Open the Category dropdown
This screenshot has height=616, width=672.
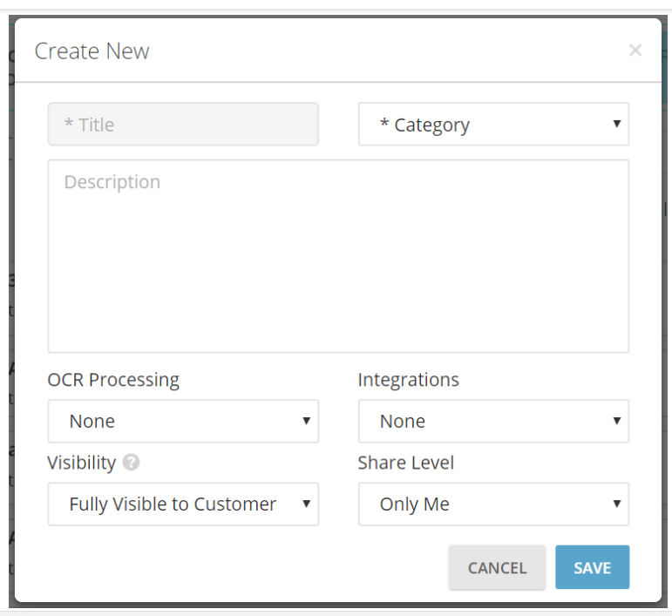[x=492, y=125]
